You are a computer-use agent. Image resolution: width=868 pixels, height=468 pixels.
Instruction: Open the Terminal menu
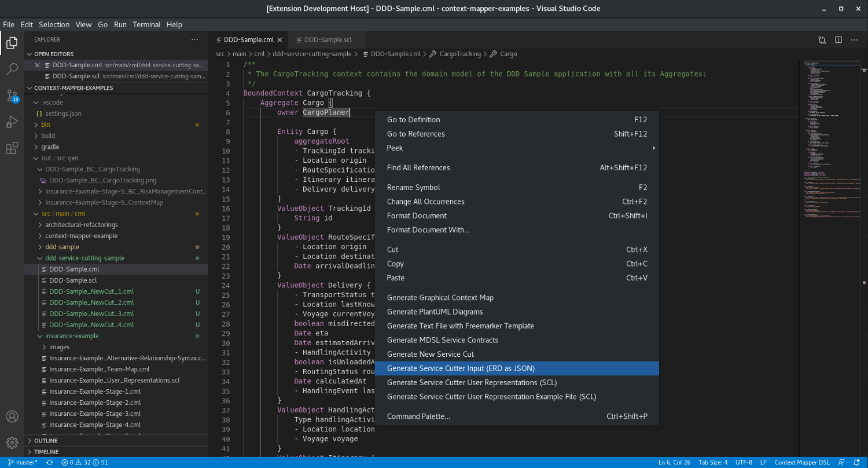click(146, 25)
